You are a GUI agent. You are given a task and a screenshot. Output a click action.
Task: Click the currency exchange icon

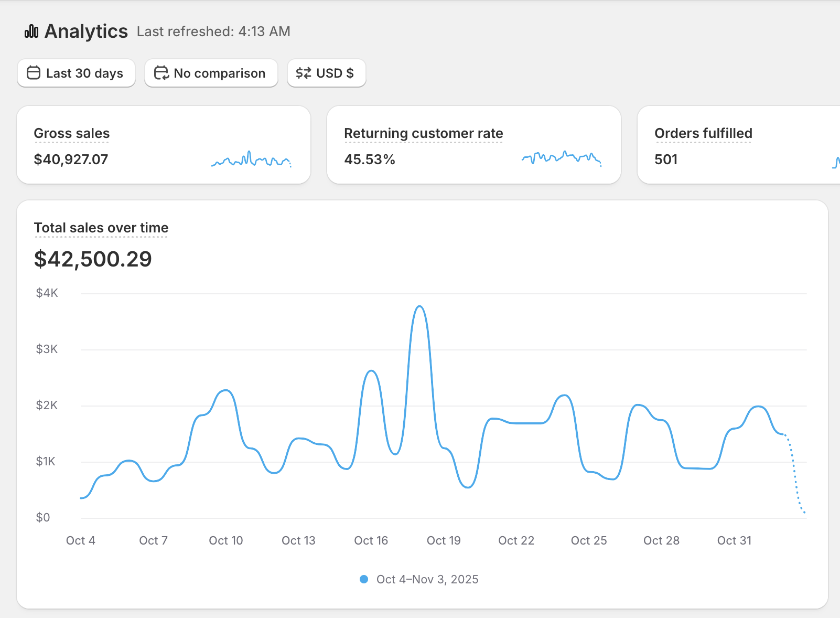(x=304, y=73)
